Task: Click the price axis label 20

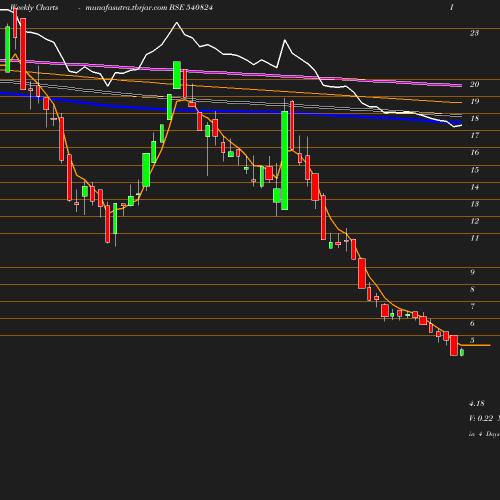Action: 474,84
